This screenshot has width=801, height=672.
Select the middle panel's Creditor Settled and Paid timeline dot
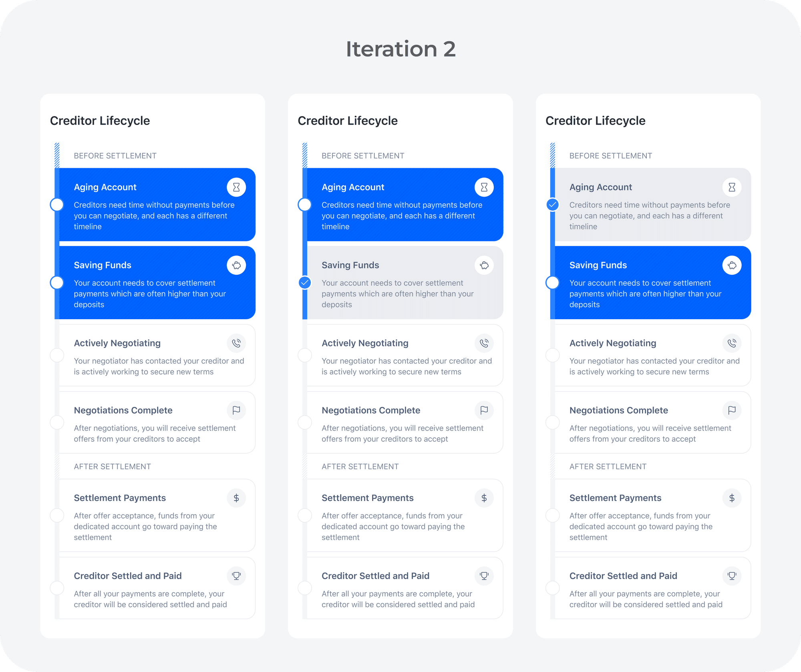coord(305,588)
